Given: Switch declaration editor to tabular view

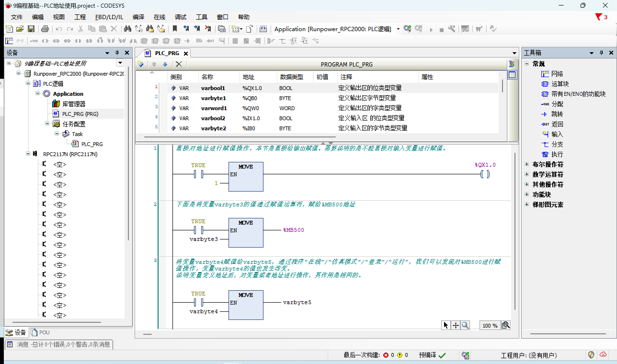Looking at the screenshot, I should (512, 75).
